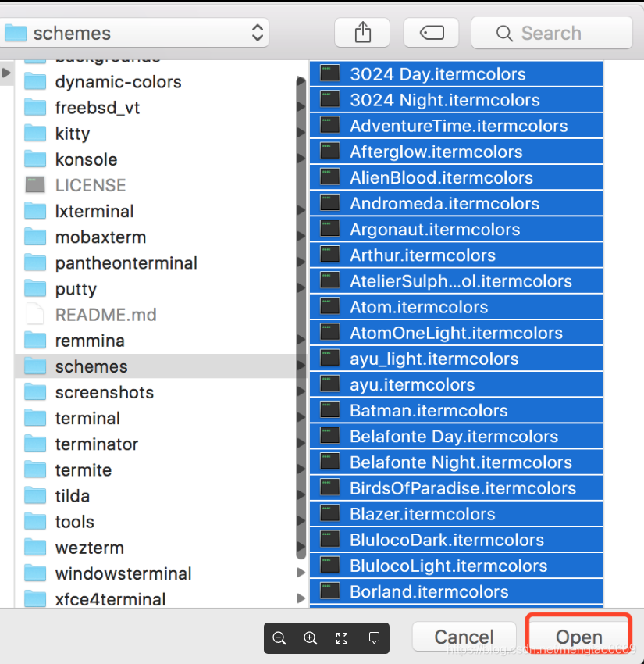Expand the windowsterminal folder arrow
This screenshot has width=644, height=664.
(301, 573)
